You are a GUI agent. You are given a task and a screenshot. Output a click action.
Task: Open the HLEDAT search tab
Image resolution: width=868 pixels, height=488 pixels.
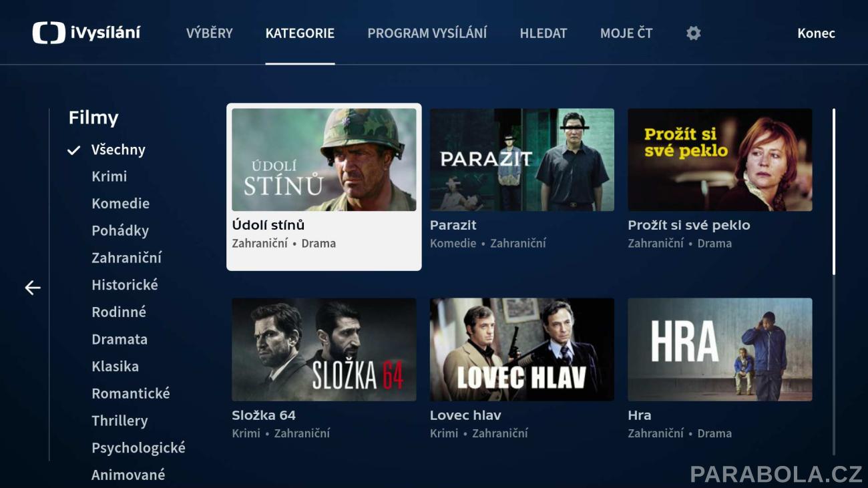[544, 33]
